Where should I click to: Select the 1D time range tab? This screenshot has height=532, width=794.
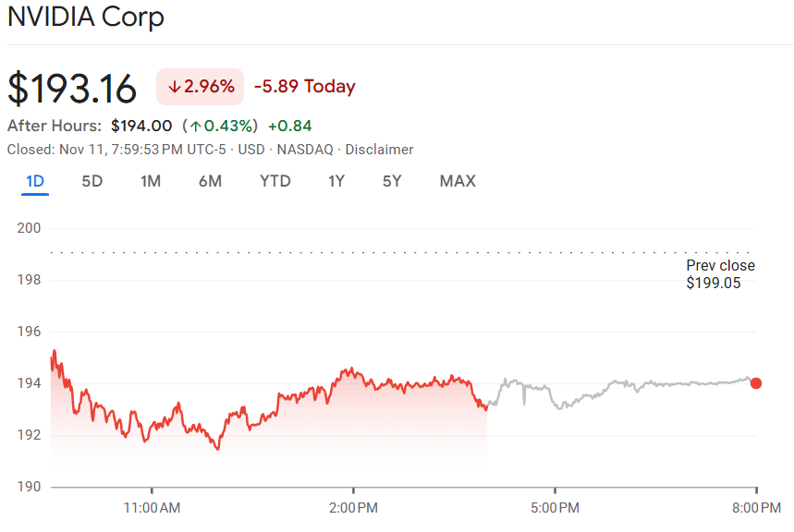point(35,181)
